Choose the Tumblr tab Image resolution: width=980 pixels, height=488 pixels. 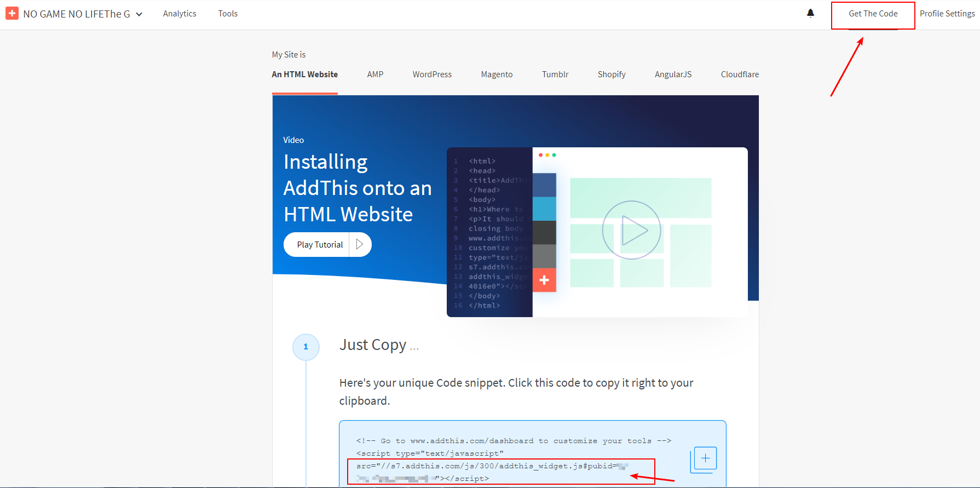[x=555, y=74]
